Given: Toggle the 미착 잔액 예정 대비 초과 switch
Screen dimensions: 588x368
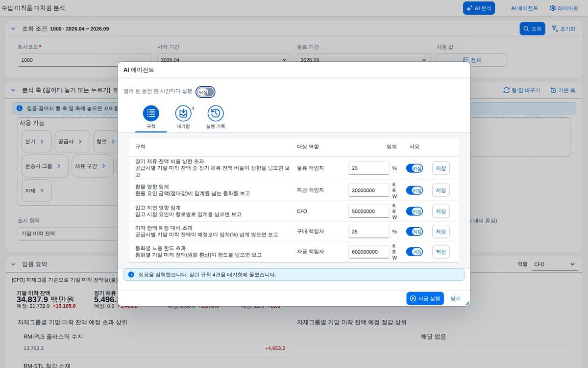Looking at the screenshot, I should pos(415,232).
